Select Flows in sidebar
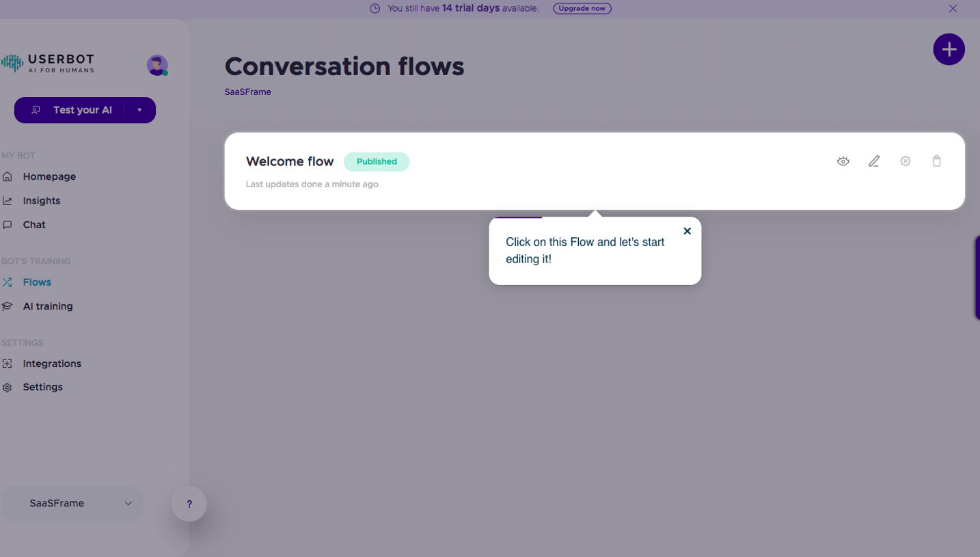This screenshot has height=557, width=980. [37, 282]
